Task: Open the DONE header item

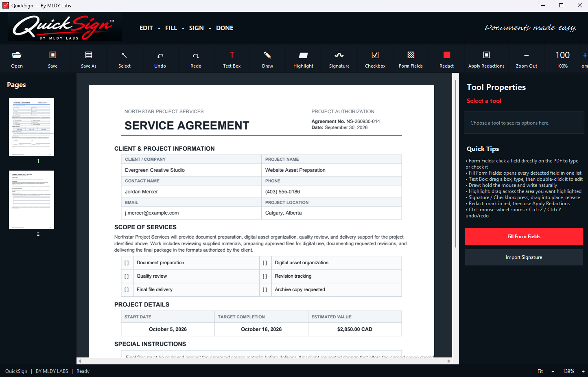Action: click(225, 28)
